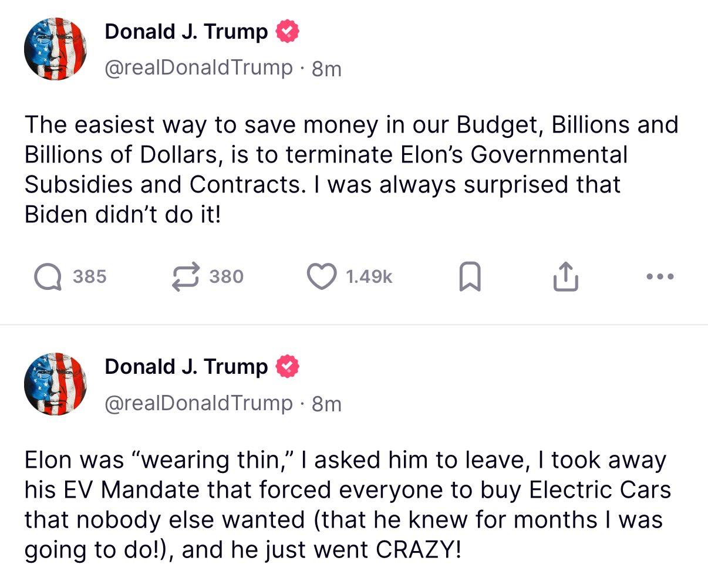Click the share upload icon

(x=565, y=277)
